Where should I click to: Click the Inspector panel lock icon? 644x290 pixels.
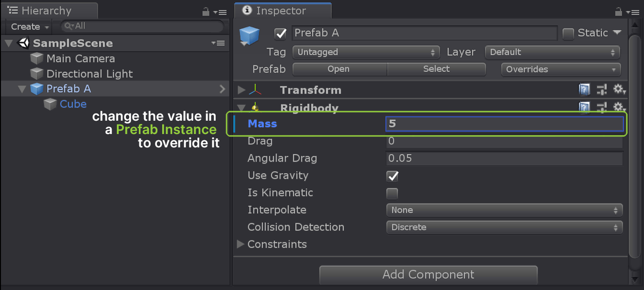[618, 11]
